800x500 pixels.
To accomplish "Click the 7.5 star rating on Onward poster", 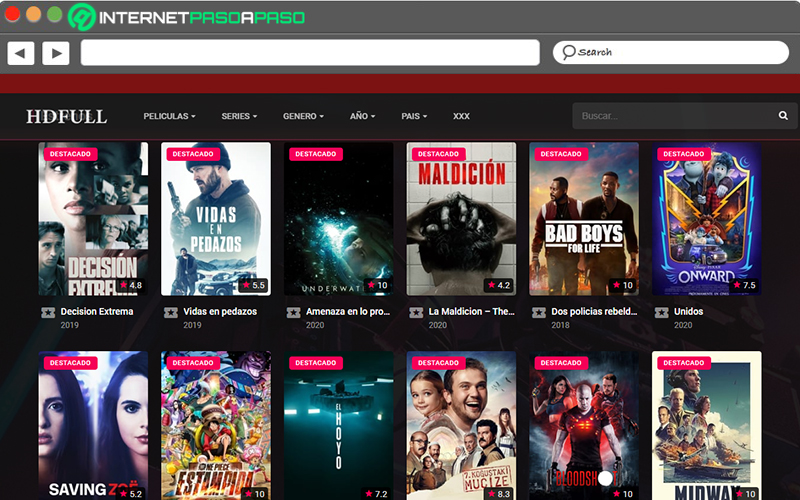I will point(744,285).
